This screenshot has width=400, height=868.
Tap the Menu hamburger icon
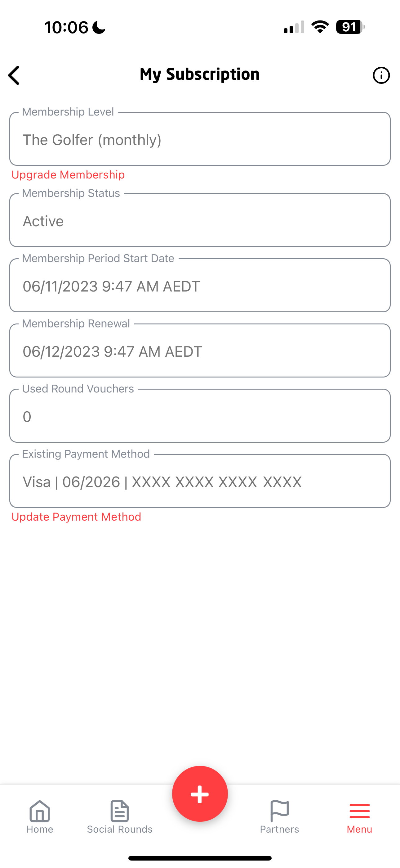pyautogui.click(x=360, y=811)
